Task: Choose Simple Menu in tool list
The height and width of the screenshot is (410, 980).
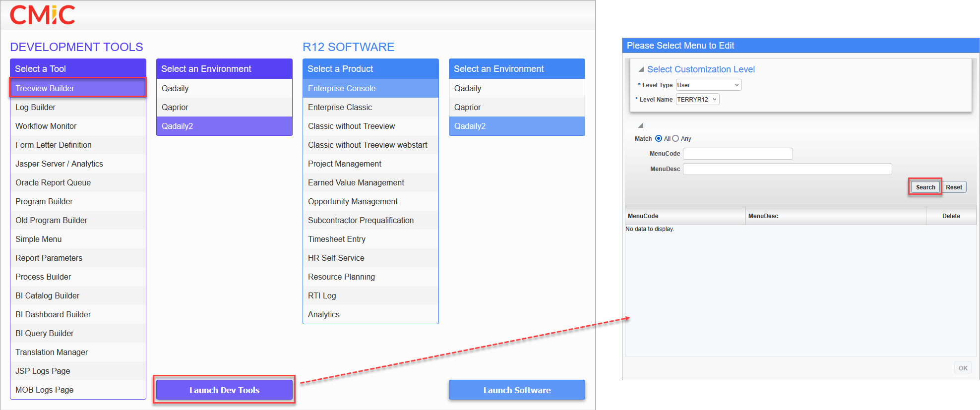Action: click(78, 239)
